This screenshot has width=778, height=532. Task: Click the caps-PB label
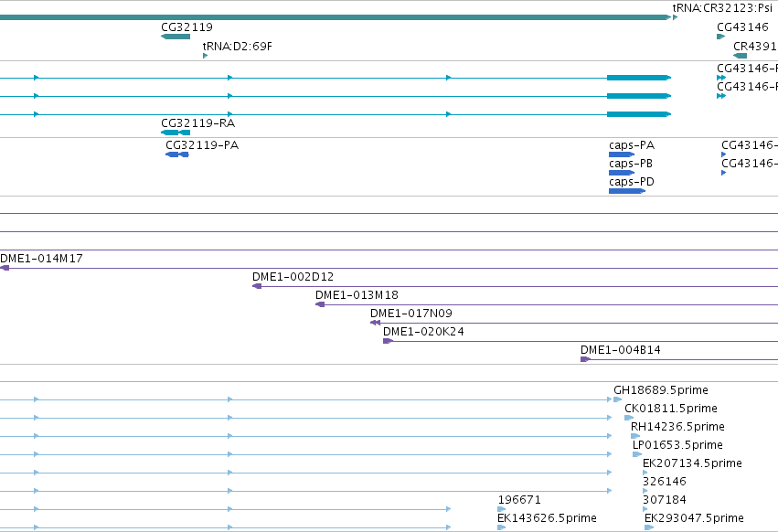pos(631,164)
